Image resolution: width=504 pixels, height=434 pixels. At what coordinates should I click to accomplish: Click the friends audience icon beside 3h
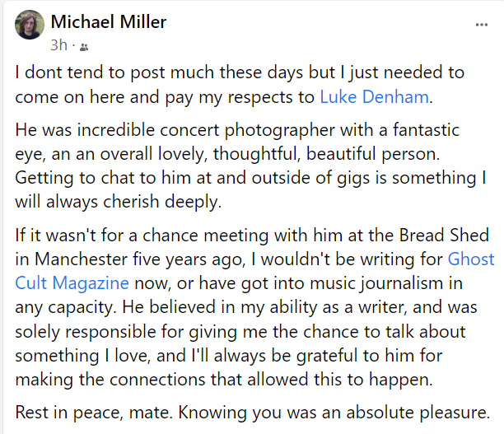pyautogui.click(x=84, y=46)
